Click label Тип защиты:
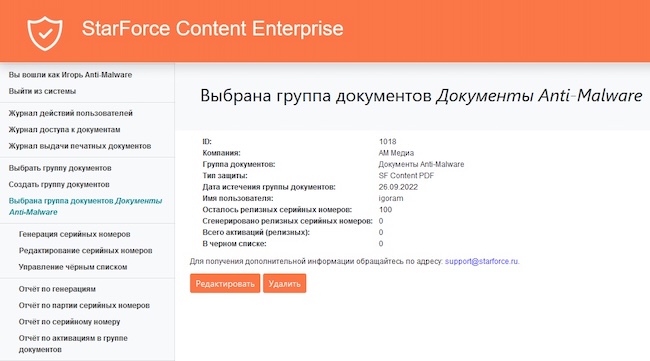650x361 pixels. pos(225,176)
